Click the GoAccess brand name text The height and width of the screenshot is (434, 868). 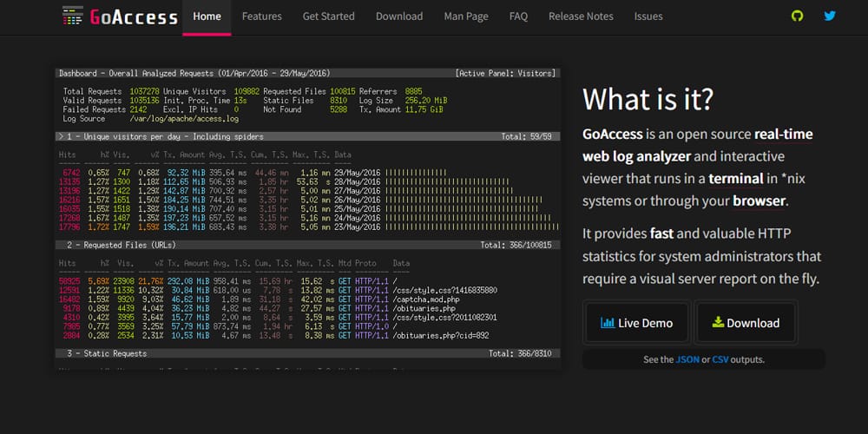click(135, 16)
